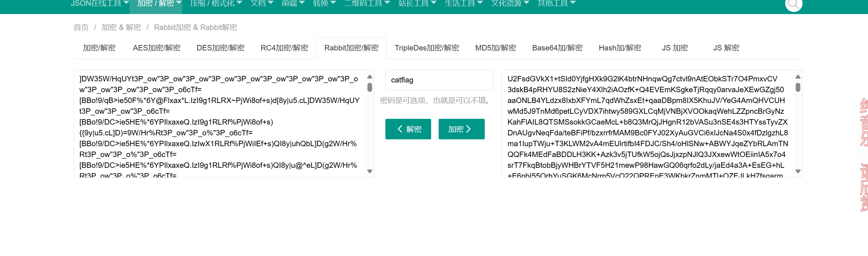Click 加密 & 解密 breadcrumb link
Viewport: 868px width, 256px height.
point(121,27)
